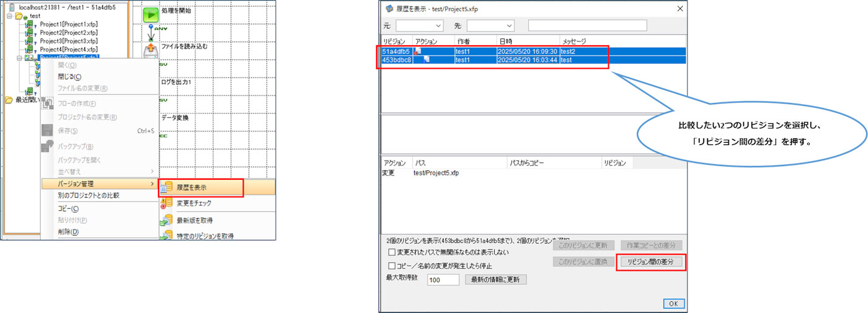Click the Project1 file icon in tree

point(29,24)
